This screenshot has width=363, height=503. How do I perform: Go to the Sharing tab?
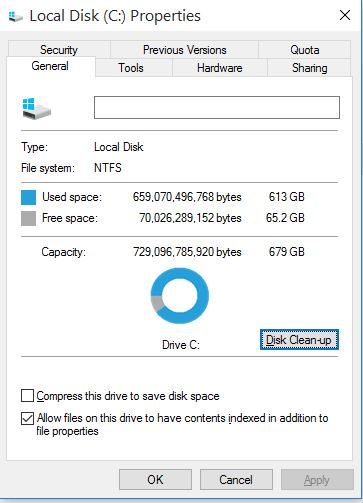point(309,68)
